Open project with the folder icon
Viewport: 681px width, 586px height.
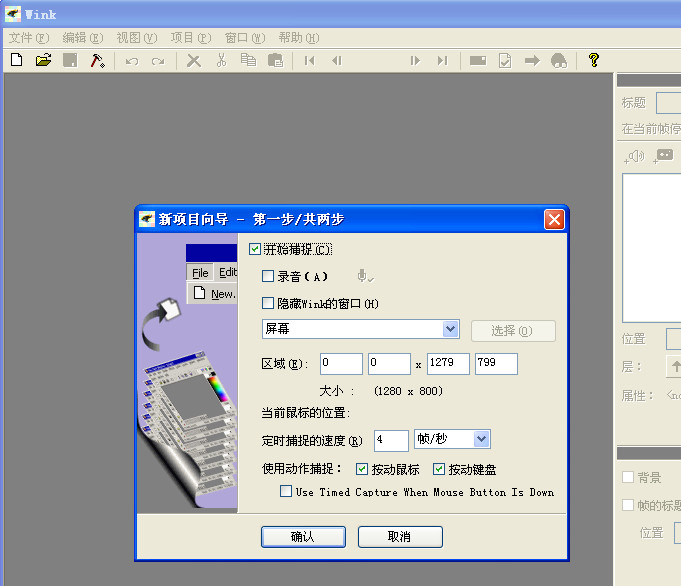pyautogui.click(x=43, y=60)
